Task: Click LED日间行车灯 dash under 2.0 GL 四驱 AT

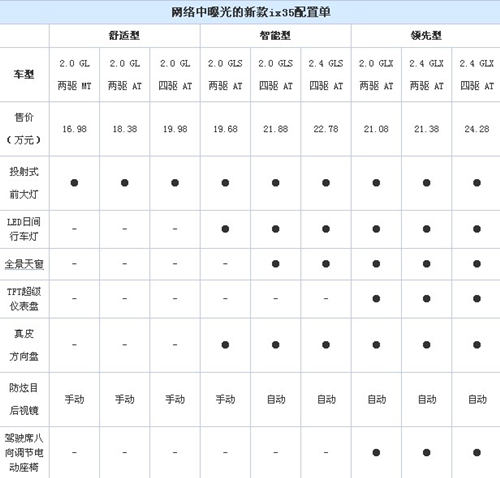Action: click(175, 229)
